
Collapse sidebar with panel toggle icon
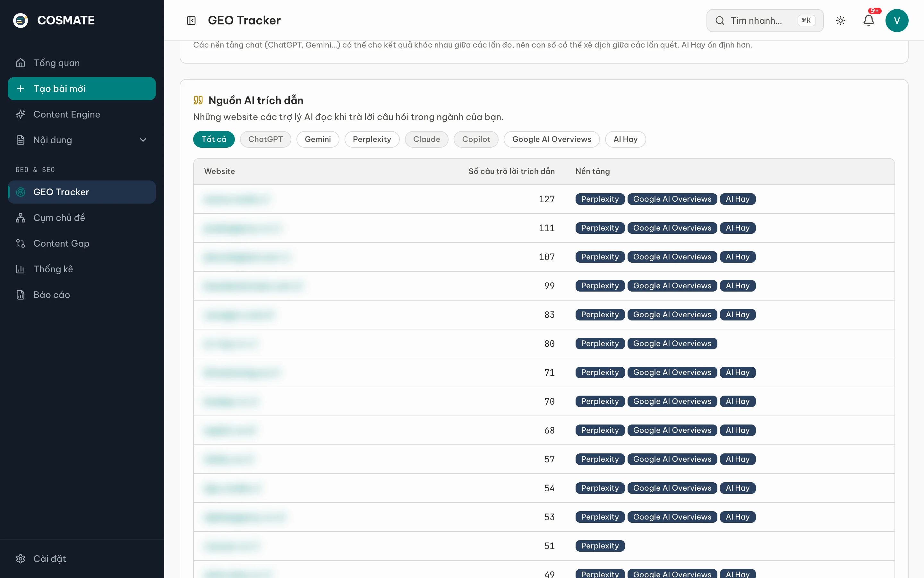coord(191,20)
